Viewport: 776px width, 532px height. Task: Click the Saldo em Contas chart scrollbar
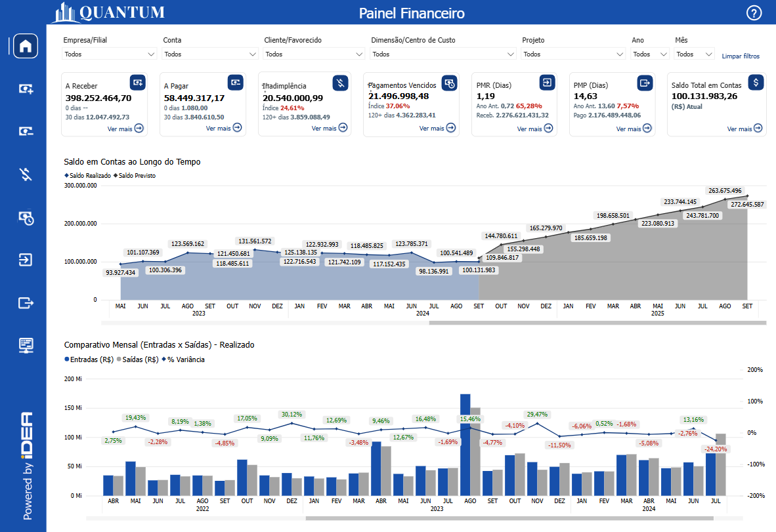click(x=597, y=323)
